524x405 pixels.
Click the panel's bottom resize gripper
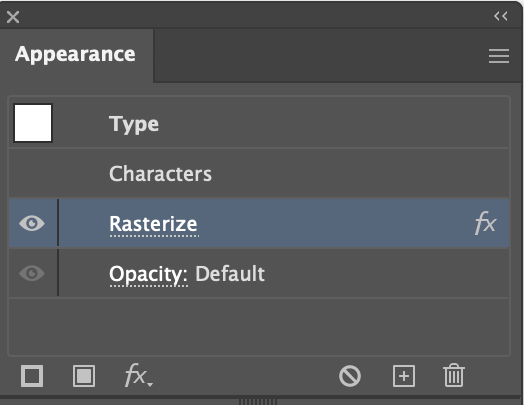258,401
